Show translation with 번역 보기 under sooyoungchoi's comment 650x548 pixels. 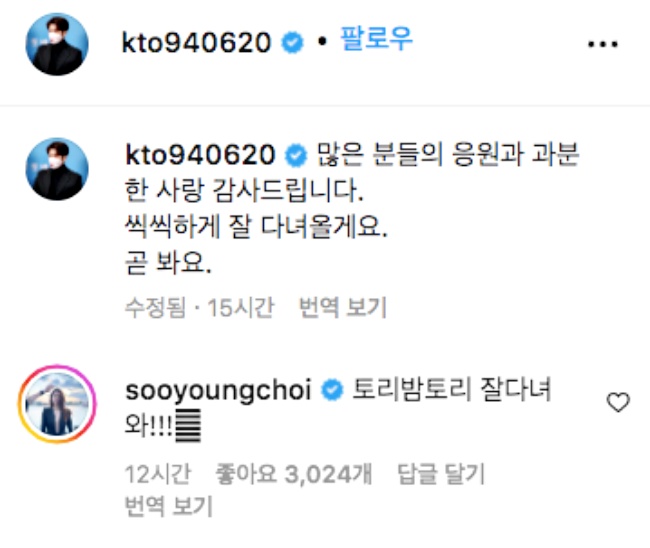point(169,506)
